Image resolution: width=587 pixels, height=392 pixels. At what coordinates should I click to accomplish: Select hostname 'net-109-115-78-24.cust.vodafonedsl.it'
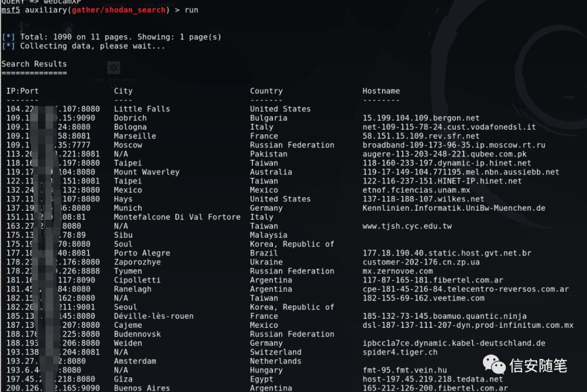click(449, 127)
